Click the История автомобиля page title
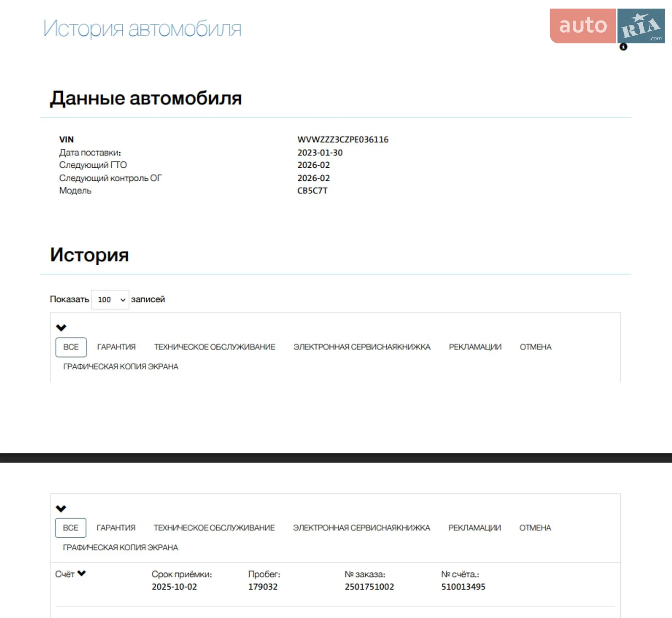 142,29
